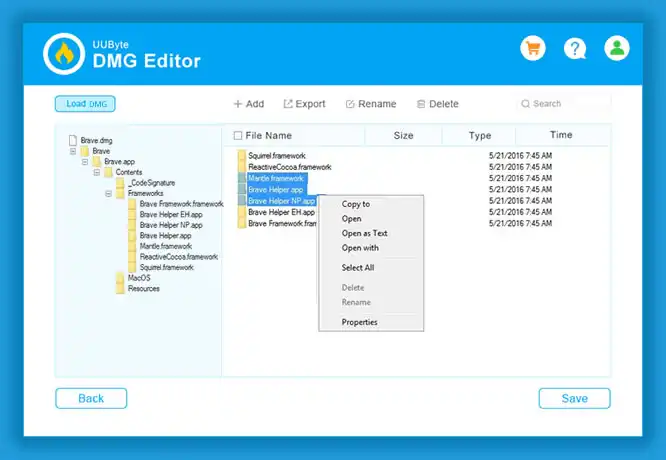
Task: Choose Properties from context menu
Action: pyautogui.click(x=359, y=322)
